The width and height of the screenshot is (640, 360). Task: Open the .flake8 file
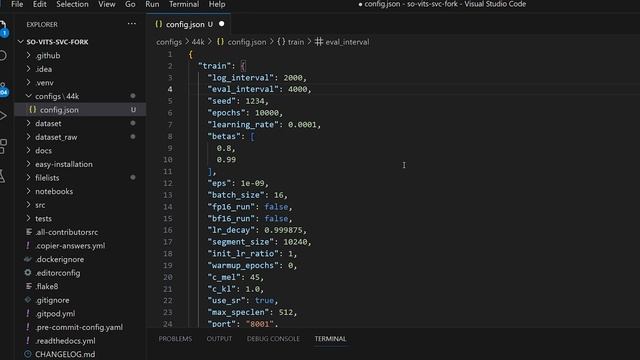47,287
